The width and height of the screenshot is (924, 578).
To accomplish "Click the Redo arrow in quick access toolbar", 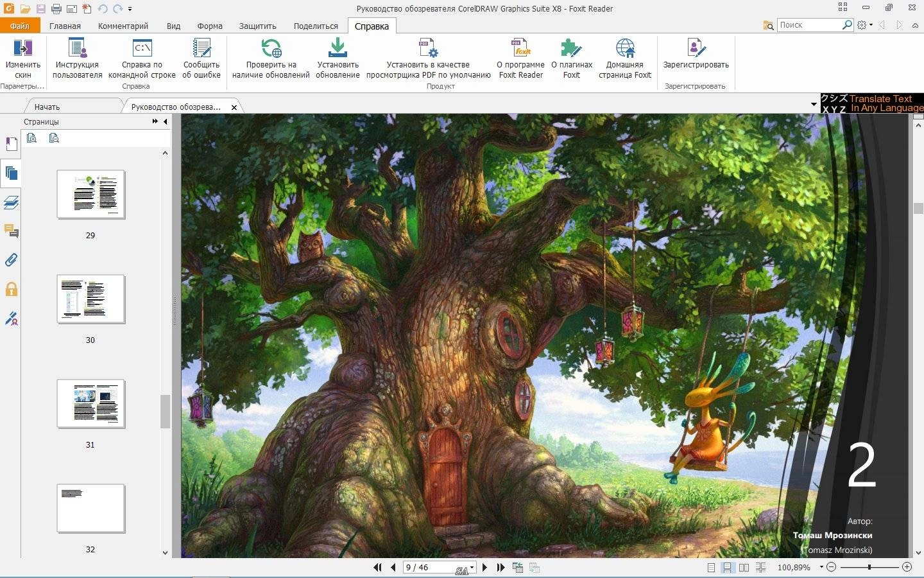I will (x=117, y=9).
